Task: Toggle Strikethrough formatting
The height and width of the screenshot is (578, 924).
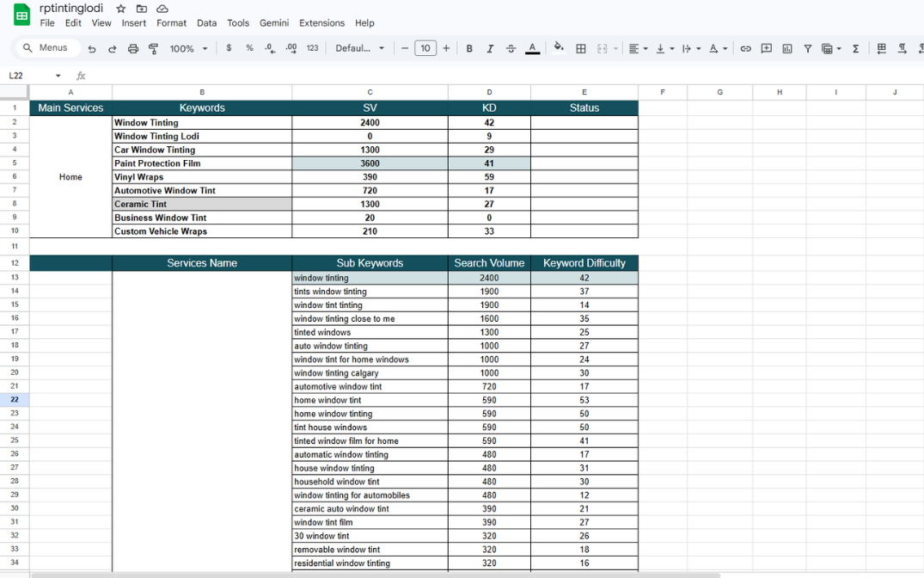Action: tap(511, 49)
